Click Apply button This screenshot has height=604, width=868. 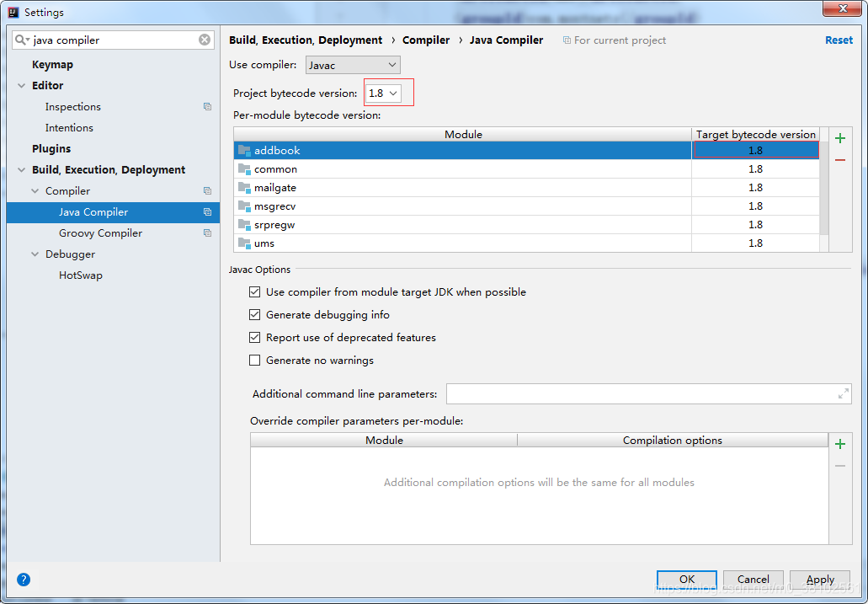[820, 579]
